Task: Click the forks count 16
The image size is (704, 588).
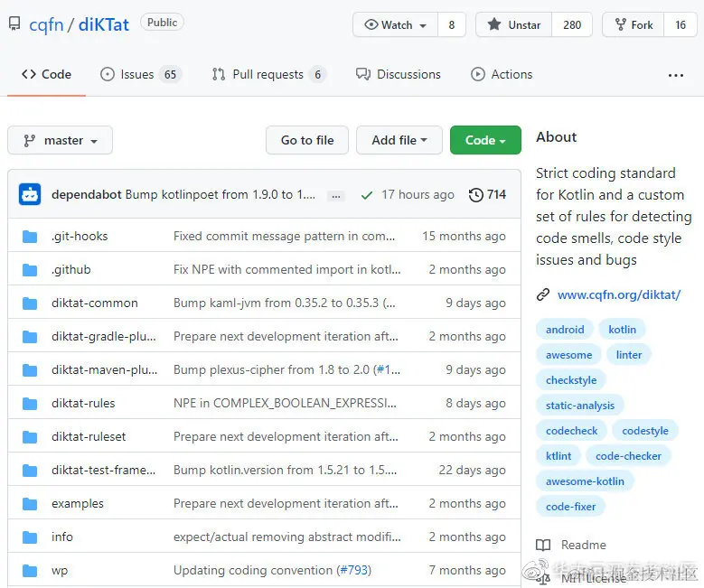Action: (x=681, y=24)
